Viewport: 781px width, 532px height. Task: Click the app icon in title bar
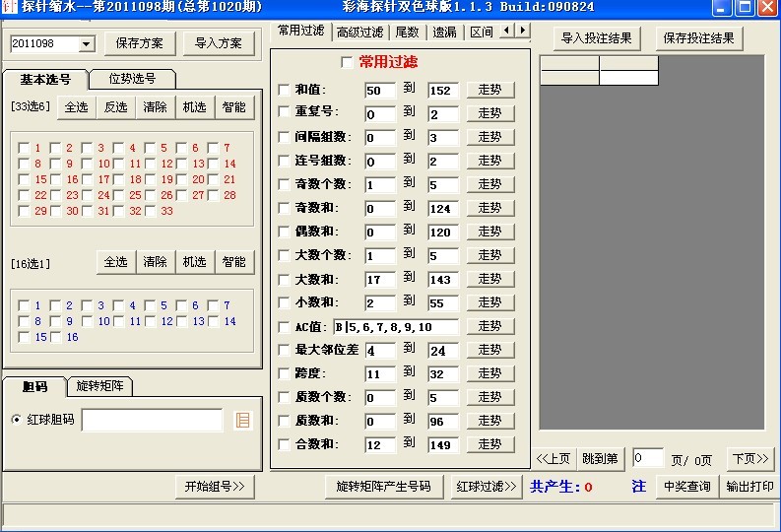(x=9, y=7)
